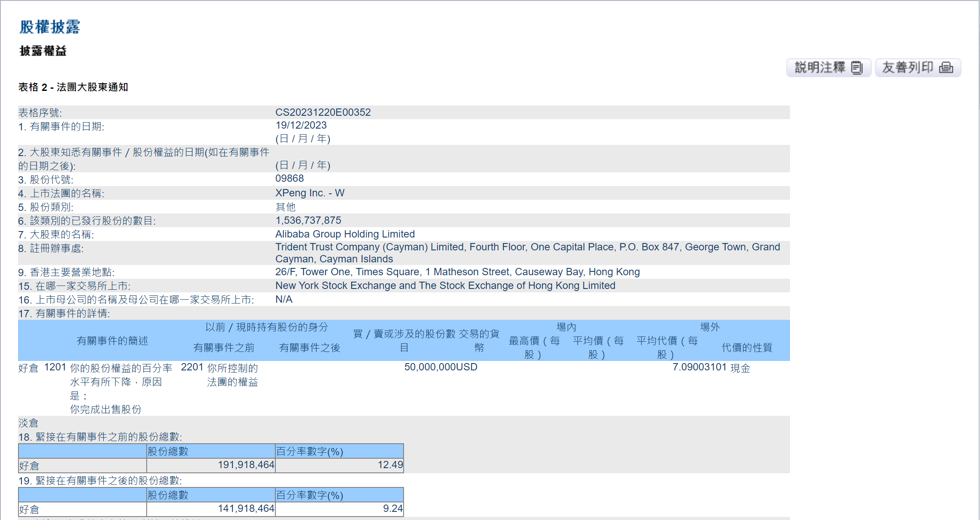Click the issued shares figure 1,536,737,875
Viewport: 980px width, 520px height.
(x=308, y=220)
